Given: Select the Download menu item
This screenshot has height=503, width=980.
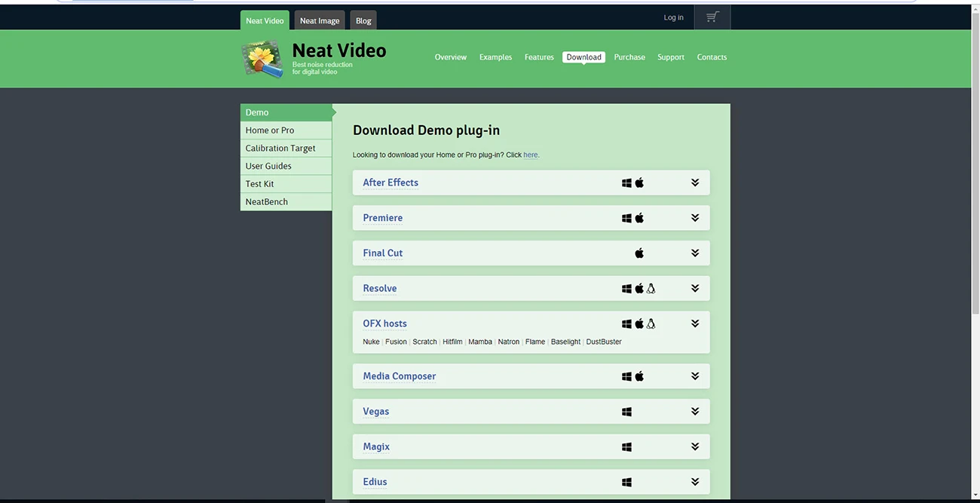Looking at the screenshot, I should [584, 57].
